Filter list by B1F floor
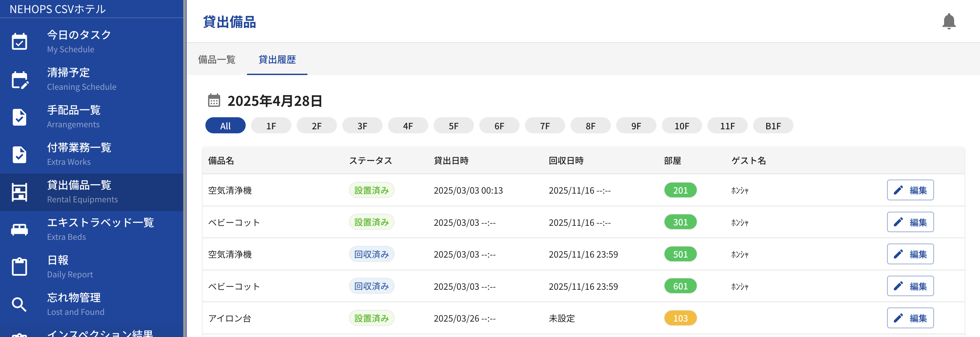The image size is (980, 337). [773, 126]
